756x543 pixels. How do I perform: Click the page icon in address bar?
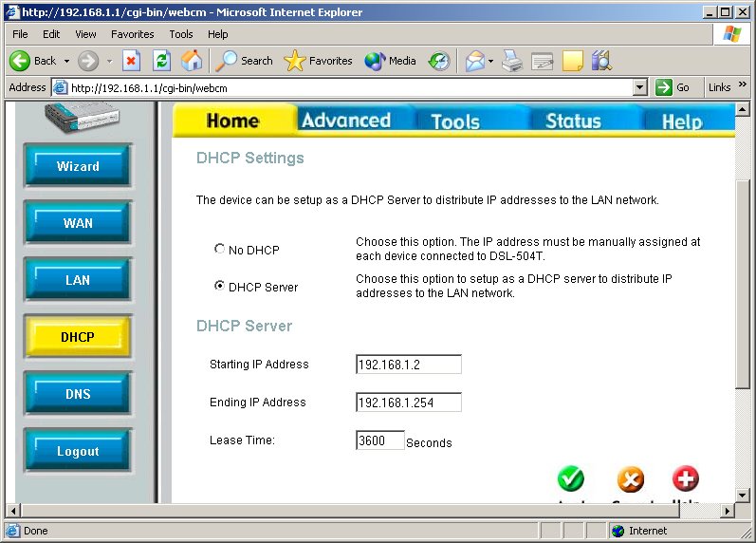click(x=60, y=88)
